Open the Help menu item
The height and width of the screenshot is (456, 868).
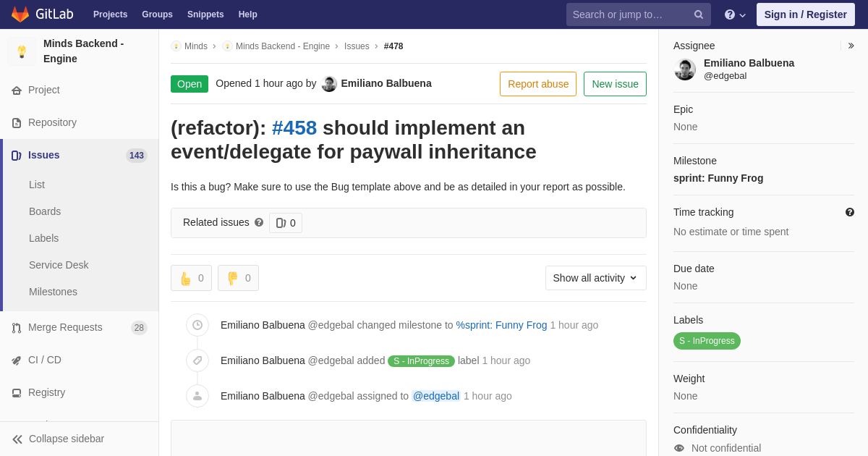point(248,14)
